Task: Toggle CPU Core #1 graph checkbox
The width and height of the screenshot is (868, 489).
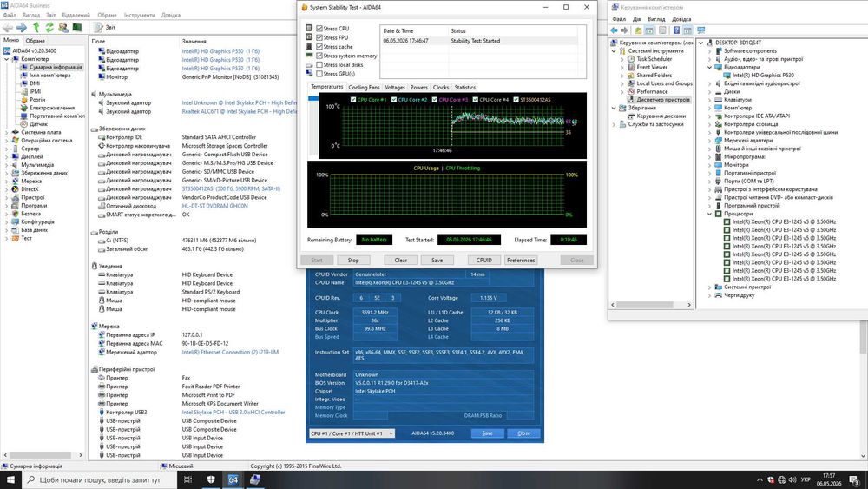Action: tap(353, 100)
